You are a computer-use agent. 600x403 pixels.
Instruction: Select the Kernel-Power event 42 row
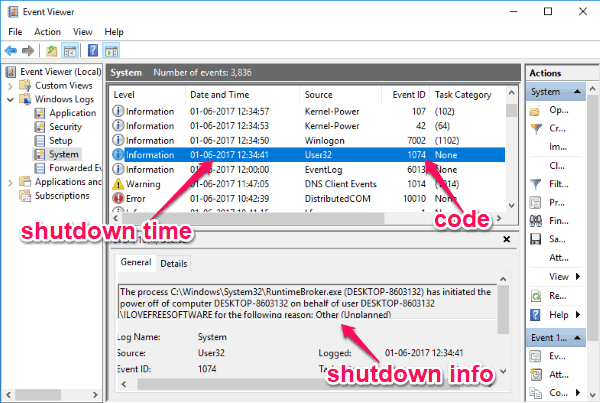pos(308,126)
